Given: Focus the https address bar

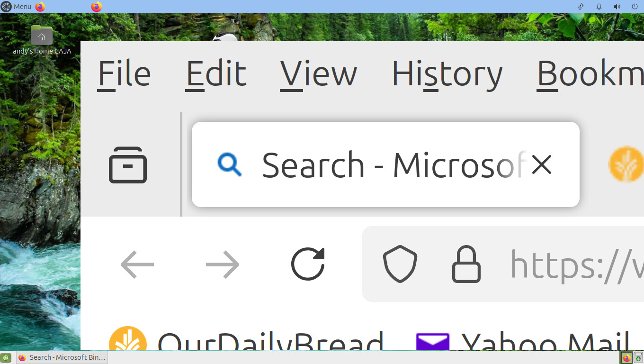Looking at the screenshot, I should pyautogui.click(x=503, y=264).
